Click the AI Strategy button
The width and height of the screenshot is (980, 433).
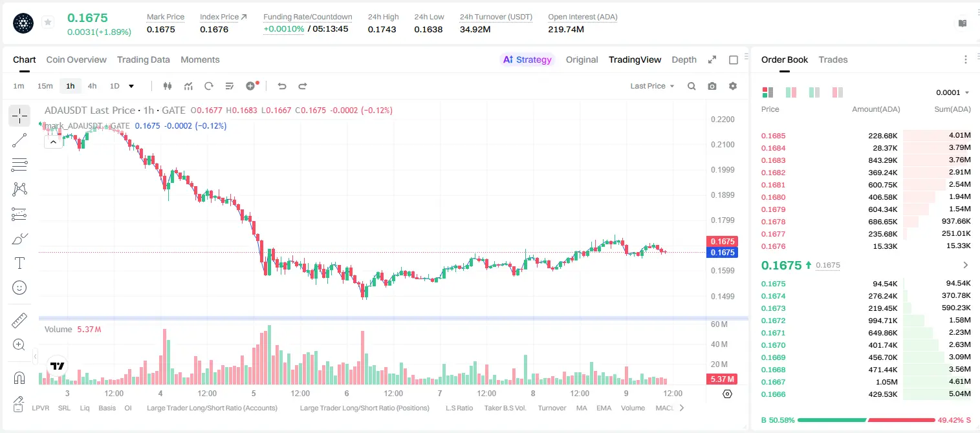[x=527, y=59]
